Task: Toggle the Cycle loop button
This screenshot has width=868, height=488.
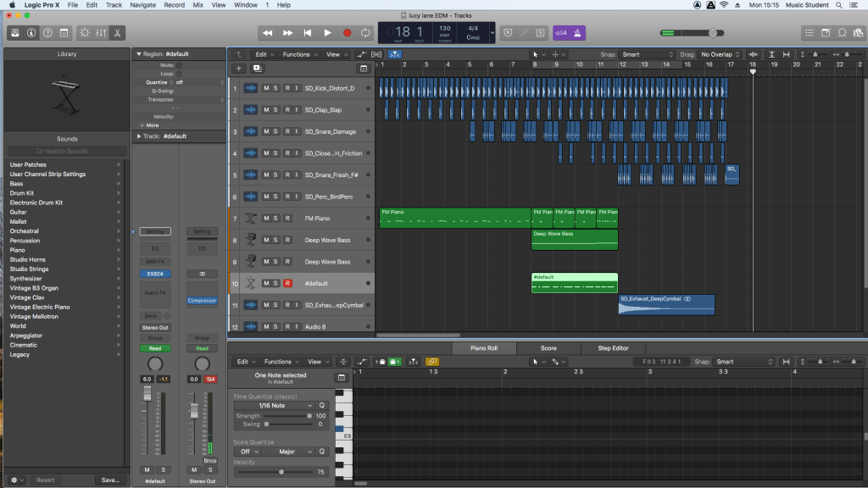Action: coord(365,33)
